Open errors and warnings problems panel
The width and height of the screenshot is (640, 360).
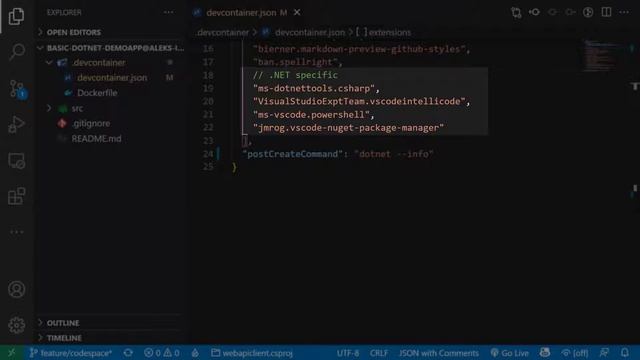[162, 353]
